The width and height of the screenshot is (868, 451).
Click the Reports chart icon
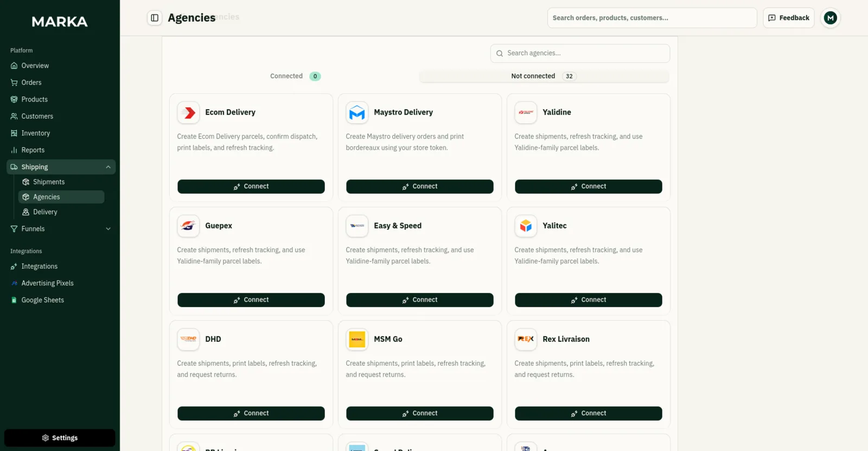click(14, 150)
